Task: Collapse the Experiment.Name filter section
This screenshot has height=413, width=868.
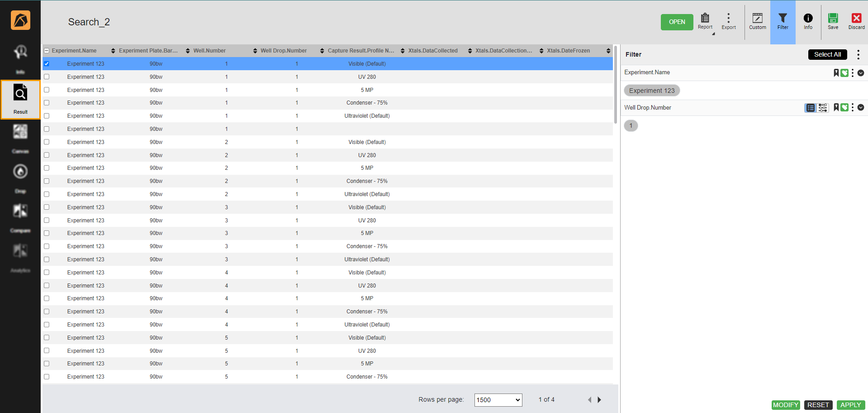Action: (861, 73)
